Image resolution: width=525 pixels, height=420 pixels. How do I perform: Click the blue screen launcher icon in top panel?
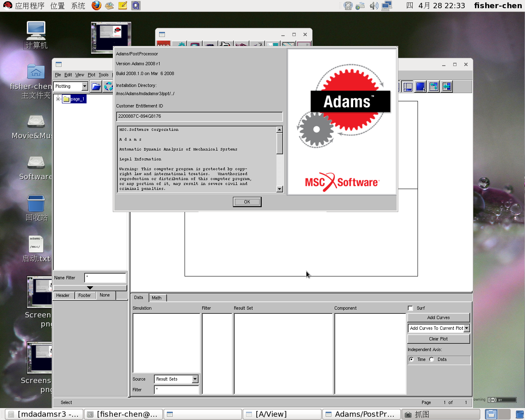point(136,5)
